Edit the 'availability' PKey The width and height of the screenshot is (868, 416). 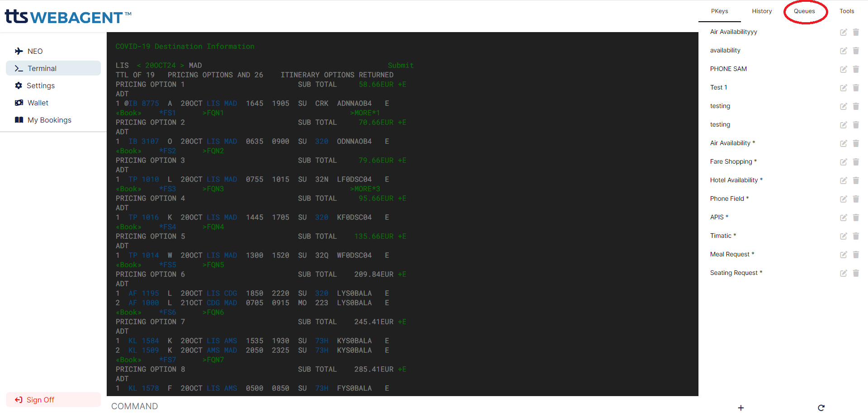(x=843, y=51)
